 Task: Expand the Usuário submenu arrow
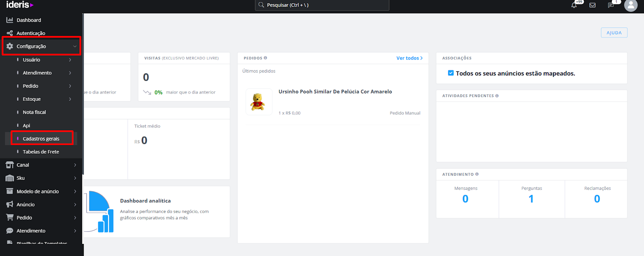(x=70, y=60)
